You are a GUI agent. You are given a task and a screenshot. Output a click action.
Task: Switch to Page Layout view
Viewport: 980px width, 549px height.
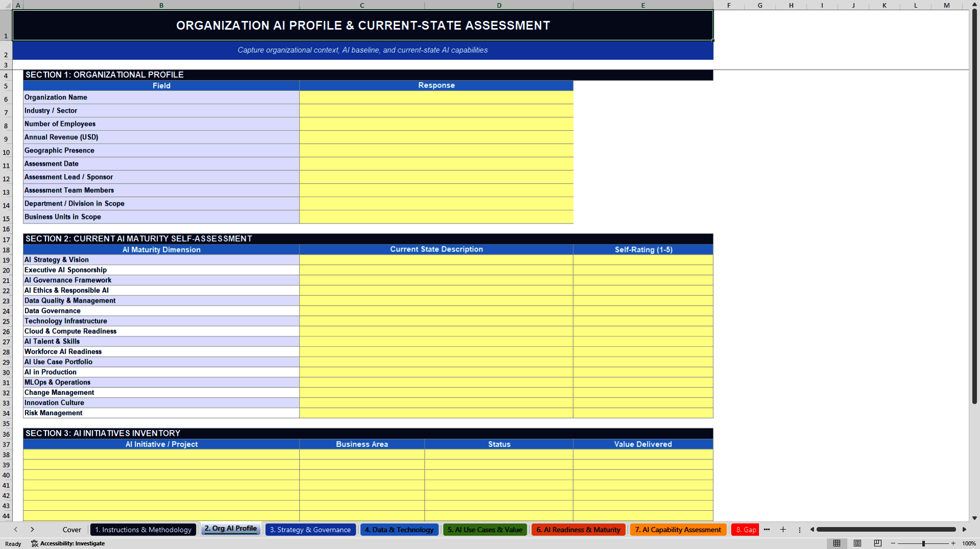[x=857, y=543]
